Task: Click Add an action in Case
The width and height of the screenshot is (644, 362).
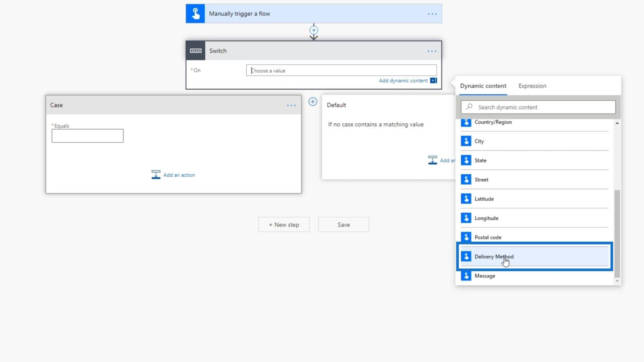Action: [x=179, y=175]
